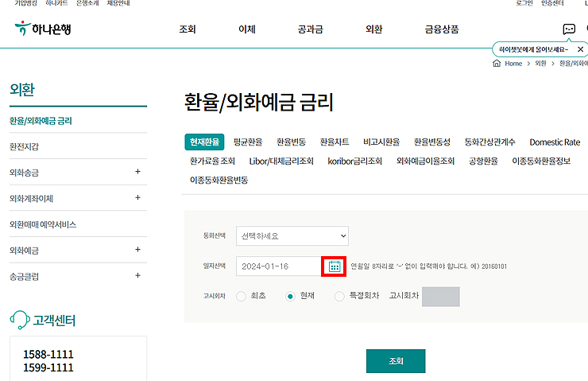
Task: Expand the 외화계좌이체 sidebar menu
Action: [137, 197]
